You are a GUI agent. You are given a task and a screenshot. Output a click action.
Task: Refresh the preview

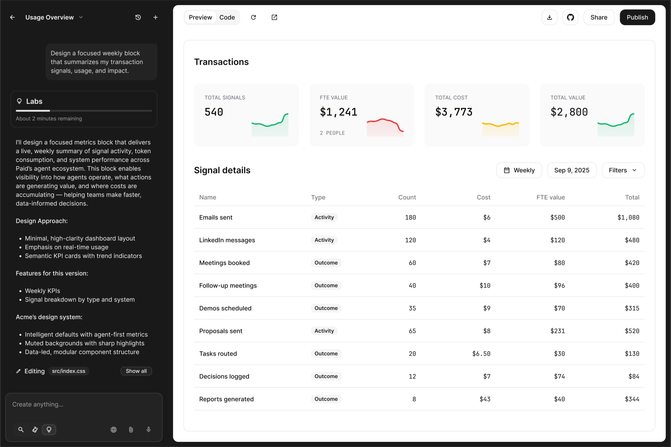click(x=253, y=18)
